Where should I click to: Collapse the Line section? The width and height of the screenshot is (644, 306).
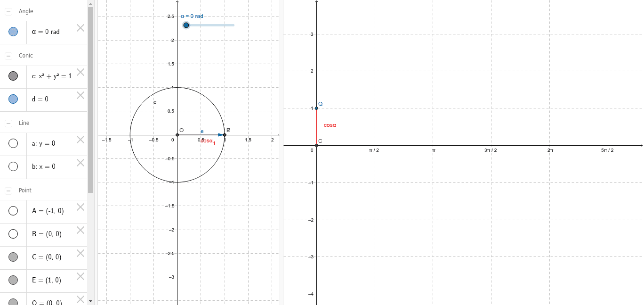pyautogui.click(x=8, y=123)
